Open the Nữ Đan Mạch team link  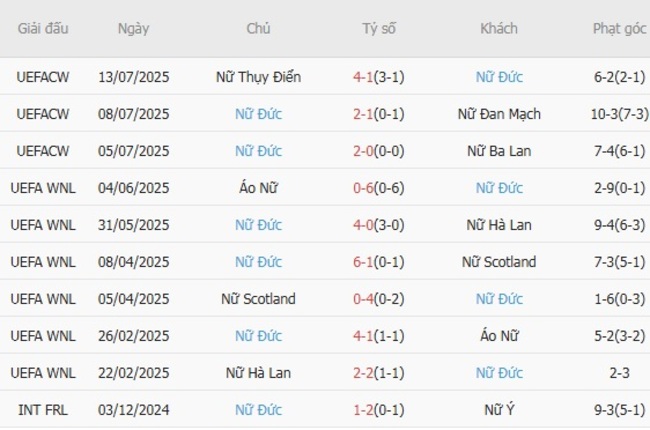coord(499,114)
